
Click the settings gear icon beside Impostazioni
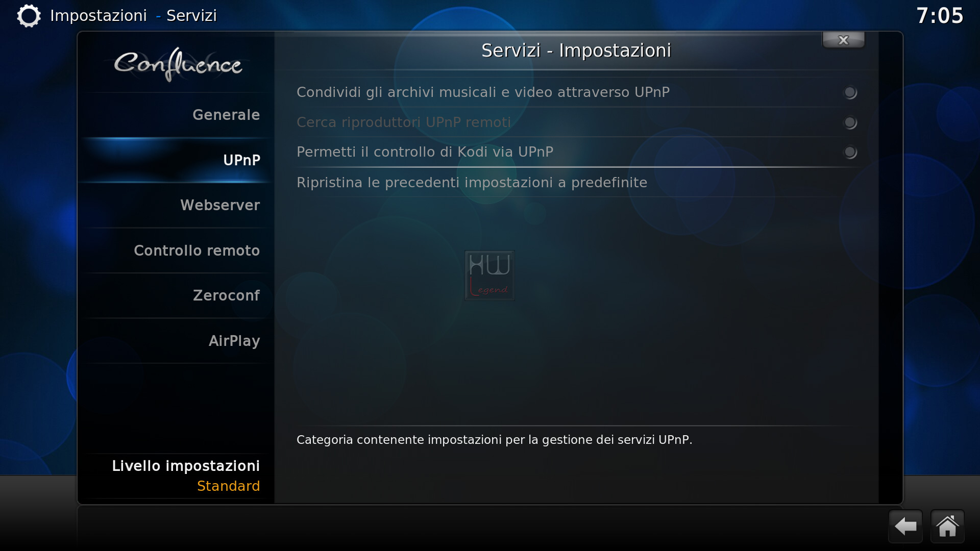coord(29,16)
